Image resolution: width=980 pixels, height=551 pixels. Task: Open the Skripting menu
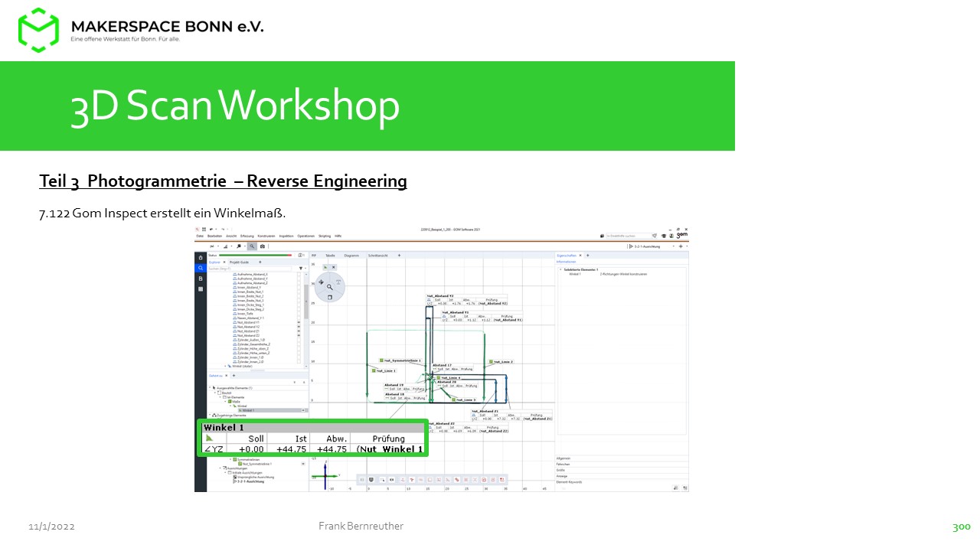click(x=325, y=236)
